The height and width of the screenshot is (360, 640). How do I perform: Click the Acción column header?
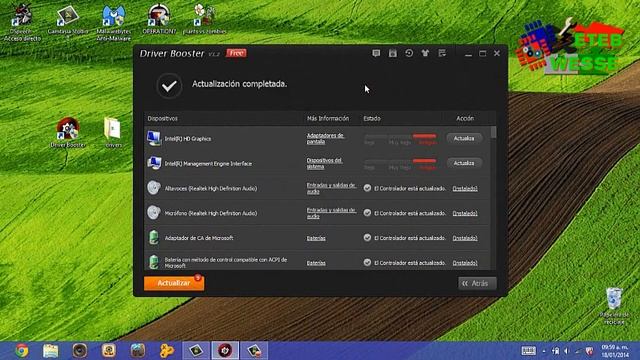pyautogui.click(x=465, y=118)
